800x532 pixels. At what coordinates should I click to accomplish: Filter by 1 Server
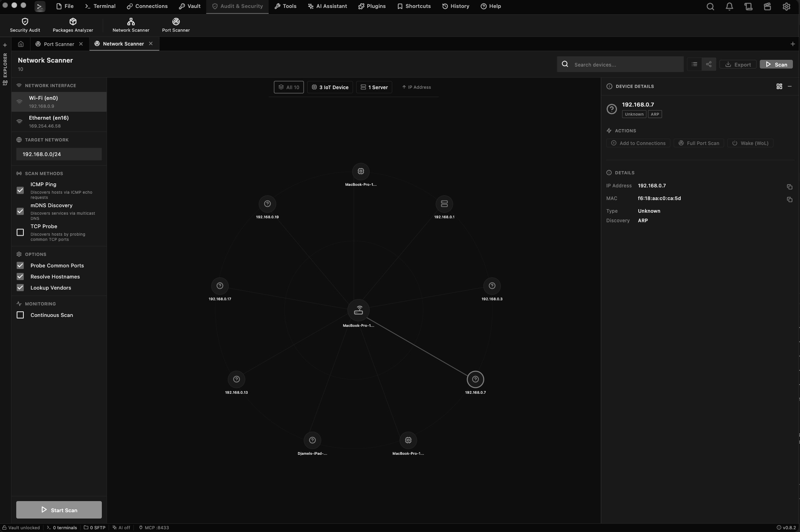tap(374, 87)
